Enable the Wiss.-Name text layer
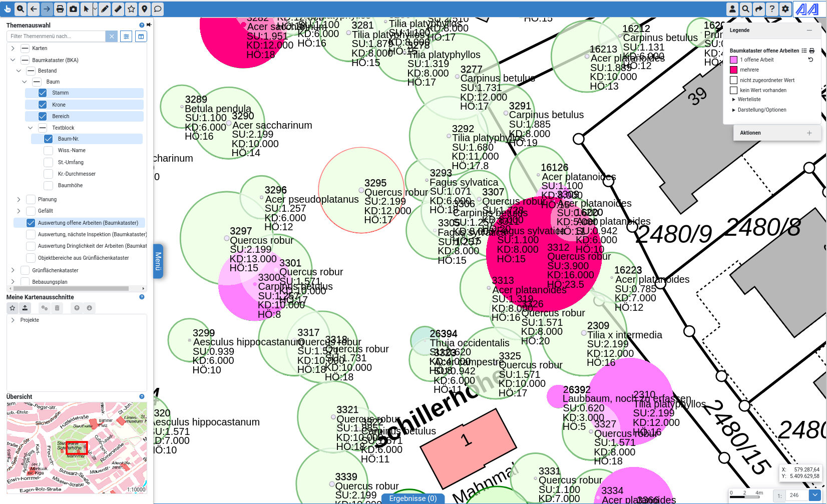This screenshot has height=504, width=827. pos(48,151)
